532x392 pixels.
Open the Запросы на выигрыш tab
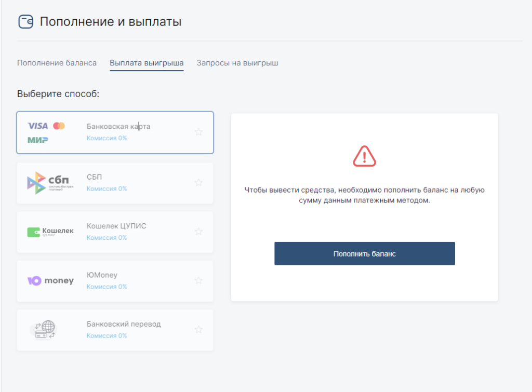tap(237, 63)
